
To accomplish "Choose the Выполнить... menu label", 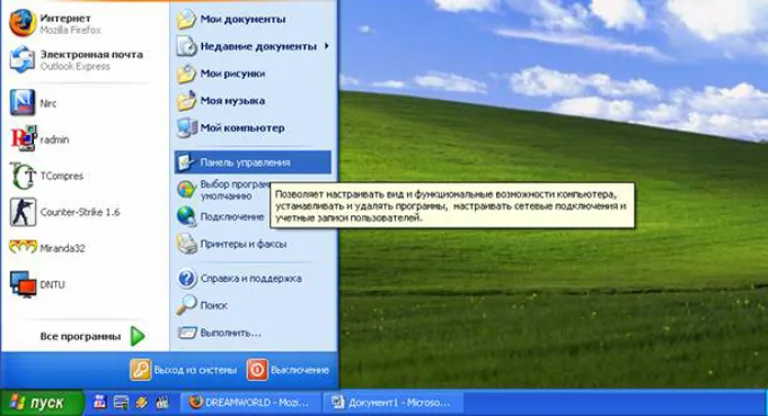I will pyautogui.click(x=231, y=333).
